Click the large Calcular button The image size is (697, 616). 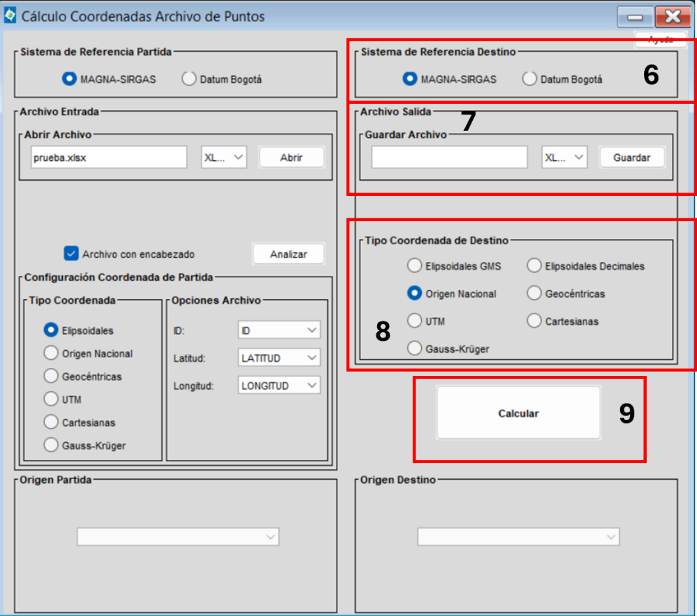pos(518,413)
